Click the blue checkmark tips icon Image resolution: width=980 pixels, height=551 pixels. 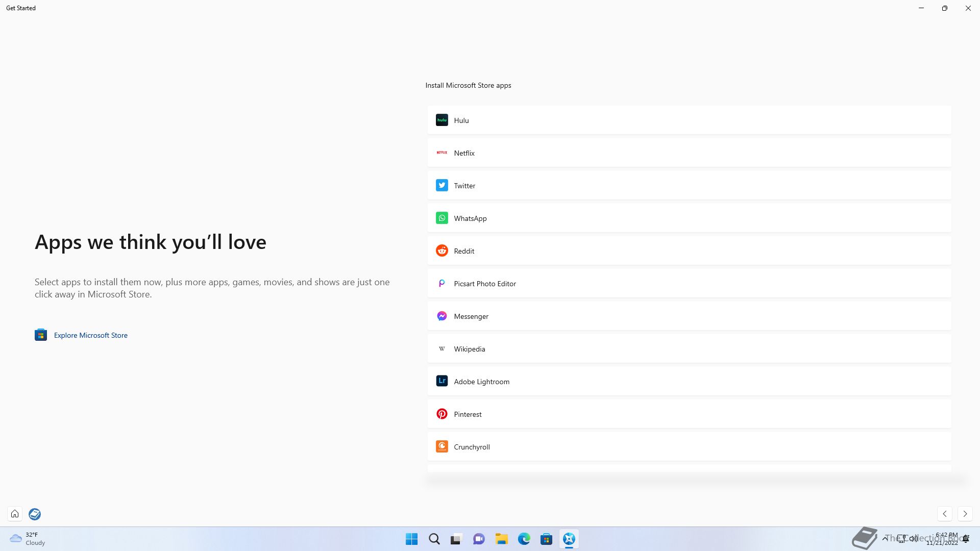(x=35, y=514)
